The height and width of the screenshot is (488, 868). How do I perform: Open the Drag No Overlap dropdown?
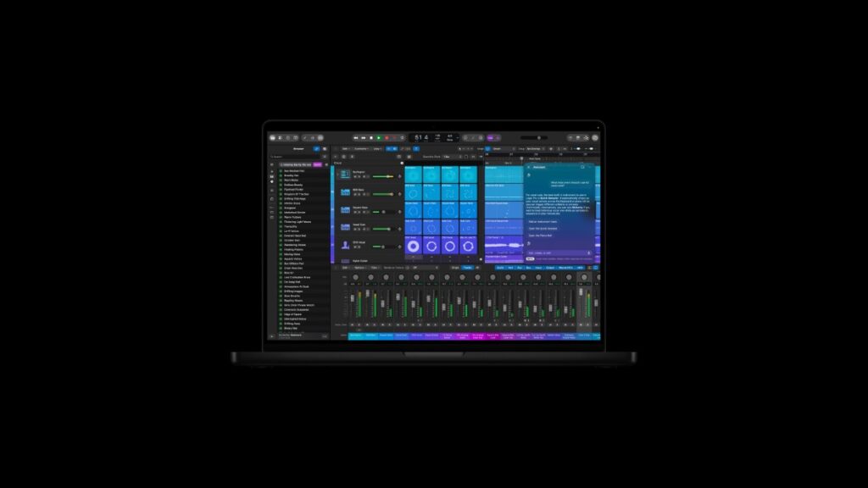[536, 149]
